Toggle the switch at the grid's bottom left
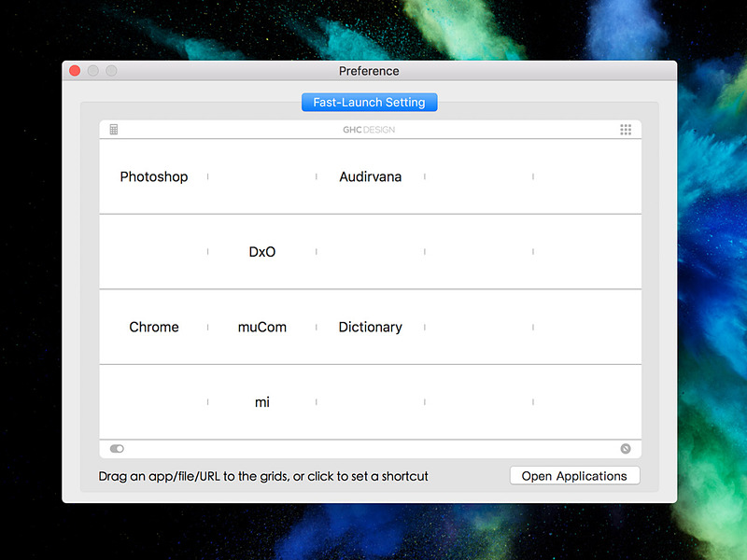This screenshot has width=747, height=560. pyautogui.click(x=117, y=449)
